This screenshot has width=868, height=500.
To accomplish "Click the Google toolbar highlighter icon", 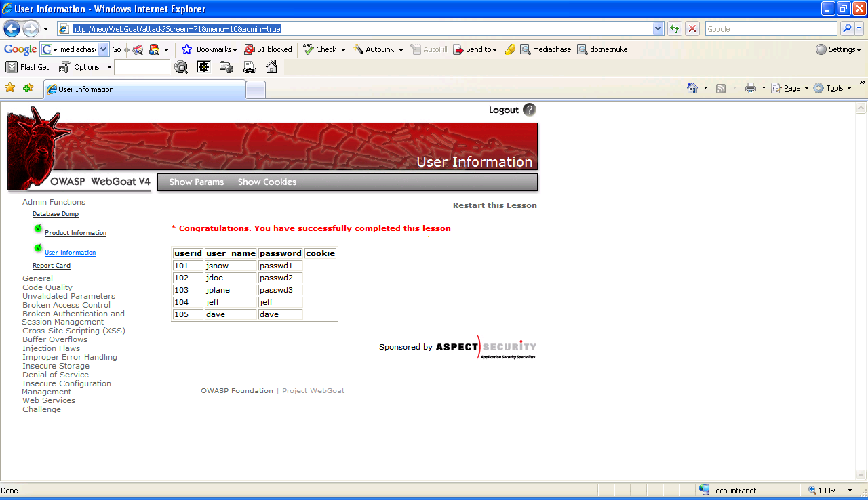I will point(510,49).
